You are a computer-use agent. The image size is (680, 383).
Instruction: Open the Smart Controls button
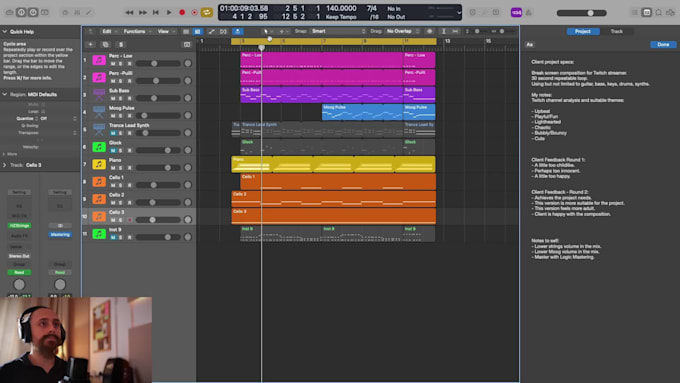coord(65,13)
